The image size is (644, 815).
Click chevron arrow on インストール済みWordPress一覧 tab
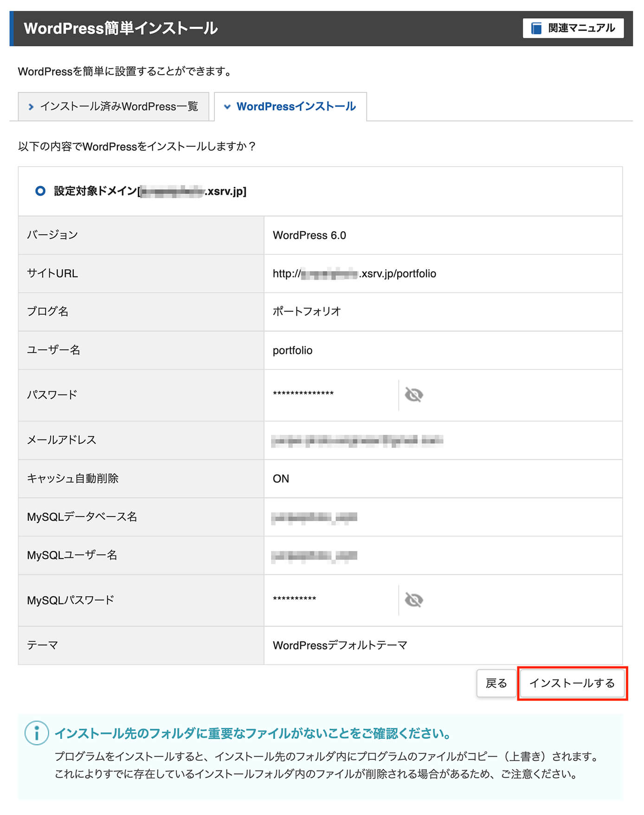(x=31, y=107)
